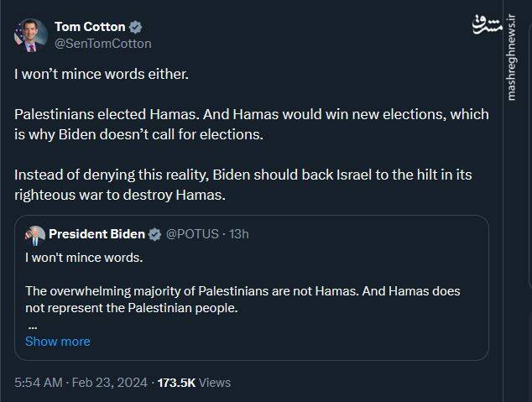Click the 'Instead of denying this reality' paragraph
This screenshot has height=402, width=532.
coord(231,185)
